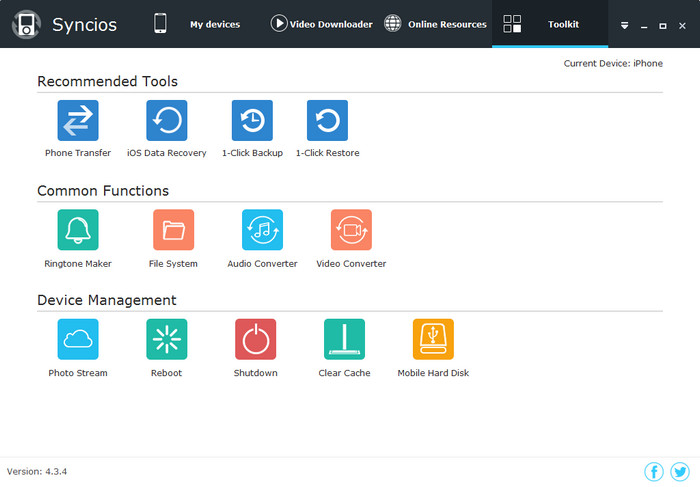Launch iOS Data Recovery icon
This screenshot has height=487, width=700.
[167, 121]
